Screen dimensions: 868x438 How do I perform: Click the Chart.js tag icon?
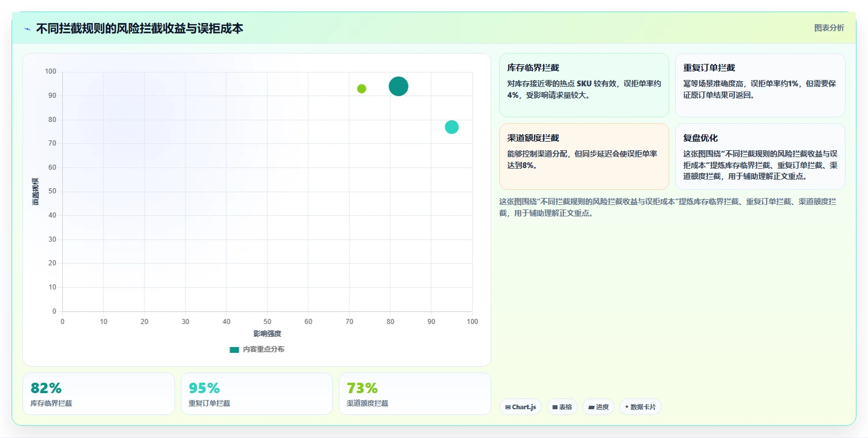508,407
